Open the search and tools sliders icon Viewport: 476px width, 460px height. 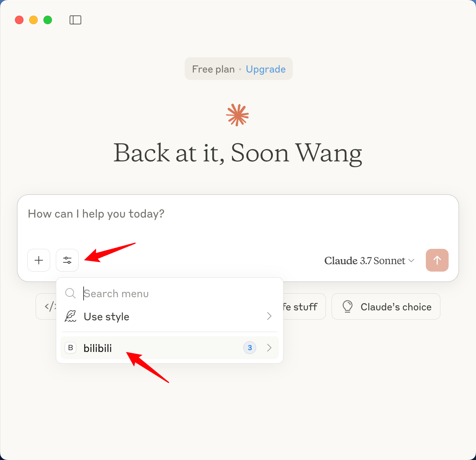click(x=67, y=260)
